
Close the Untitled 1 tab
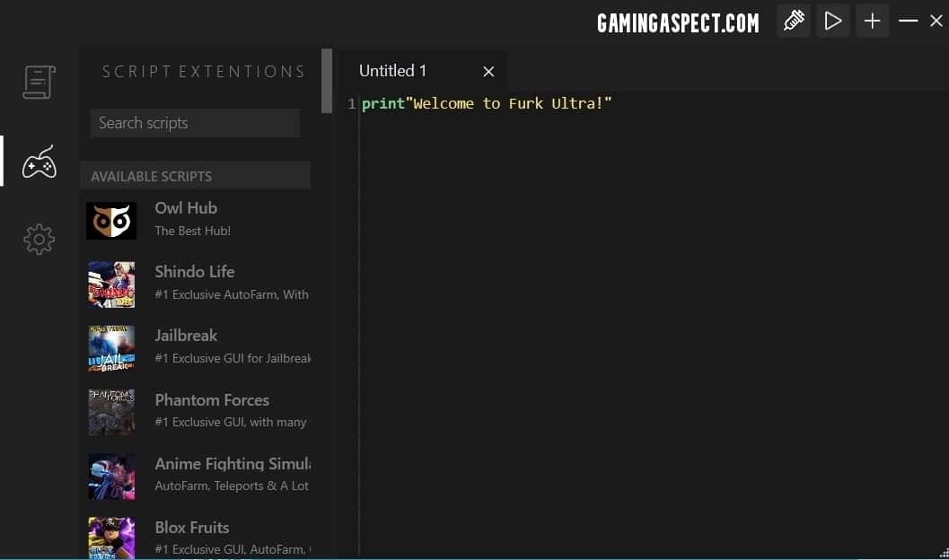pyautogui.click(x=488, y=72)
